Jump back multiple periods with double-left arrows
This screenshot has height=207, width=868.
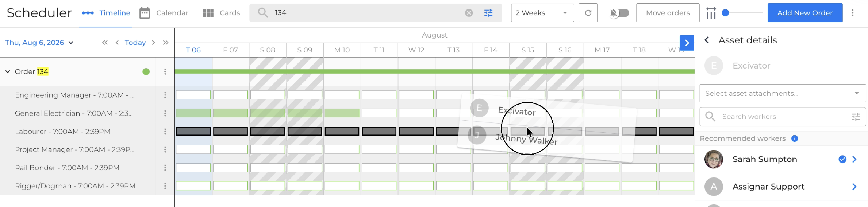coord(105,43)
